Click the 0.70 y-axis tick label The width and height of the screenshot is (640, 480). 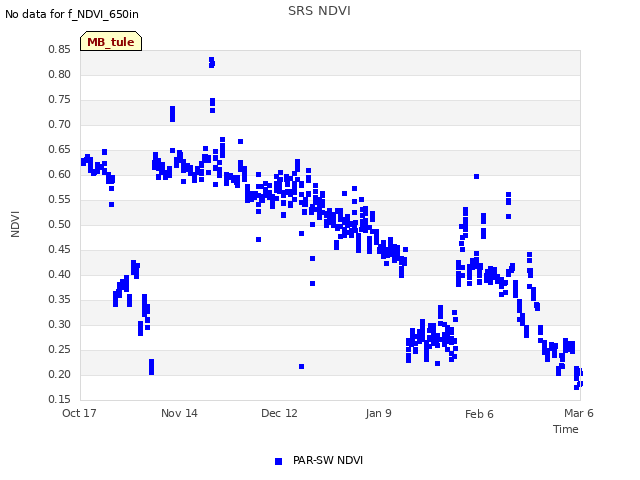pyautogui.click(x=59, y=124)
